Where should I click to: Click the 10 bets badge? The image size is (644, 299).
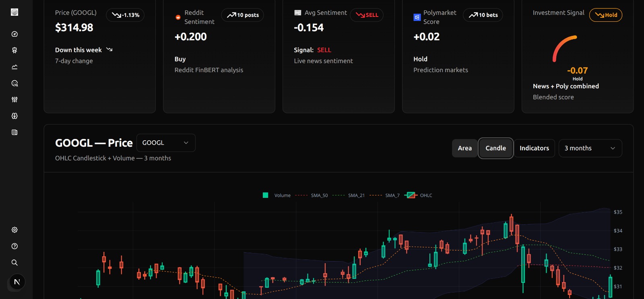(483, 15)
